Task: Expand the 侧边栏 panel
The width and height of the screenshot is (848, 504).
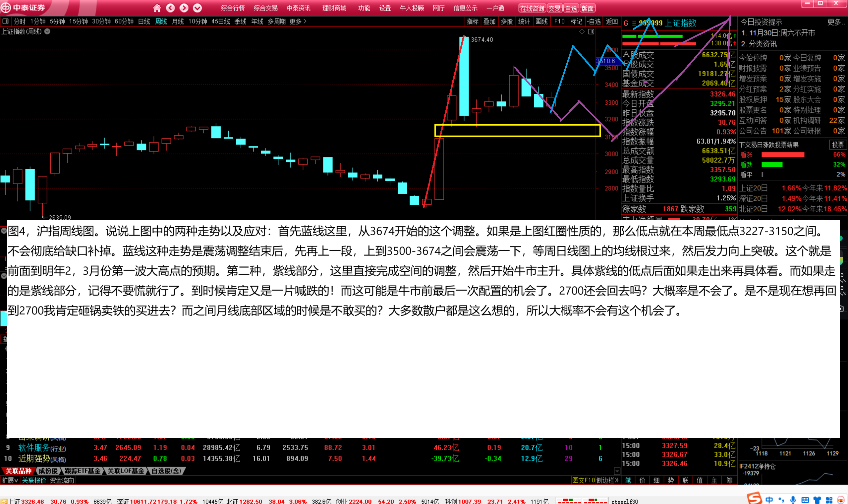Action: [x=607, y=480]
